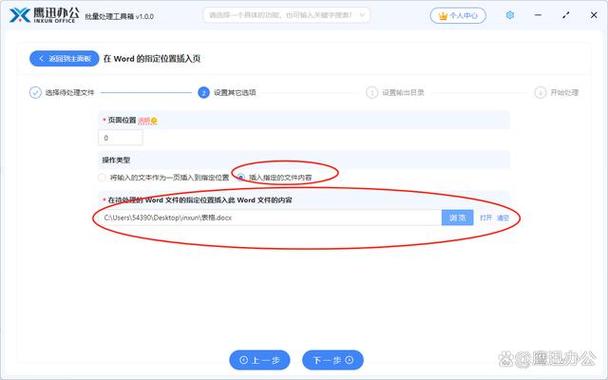The height and width of the screenshot is (380, 608).
Task: Select step 选择待处理文件
Action: click(x=62, y=93)
